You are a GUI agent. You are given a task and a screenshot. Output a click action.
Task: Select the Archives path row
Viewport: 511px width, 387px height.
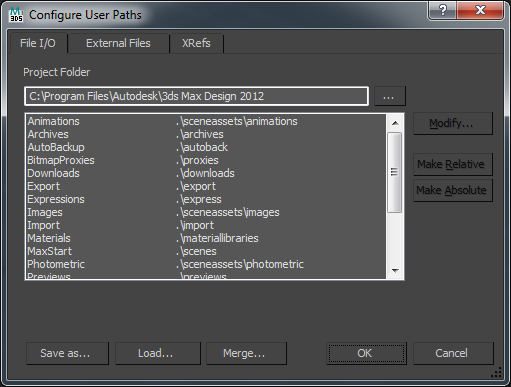coord(206,134)
